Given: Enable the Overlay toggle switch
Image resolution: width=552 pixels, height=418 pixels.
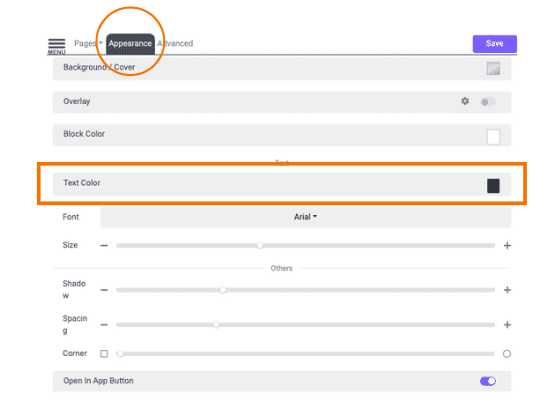Looking at the screenshot, I should point(488,102).
